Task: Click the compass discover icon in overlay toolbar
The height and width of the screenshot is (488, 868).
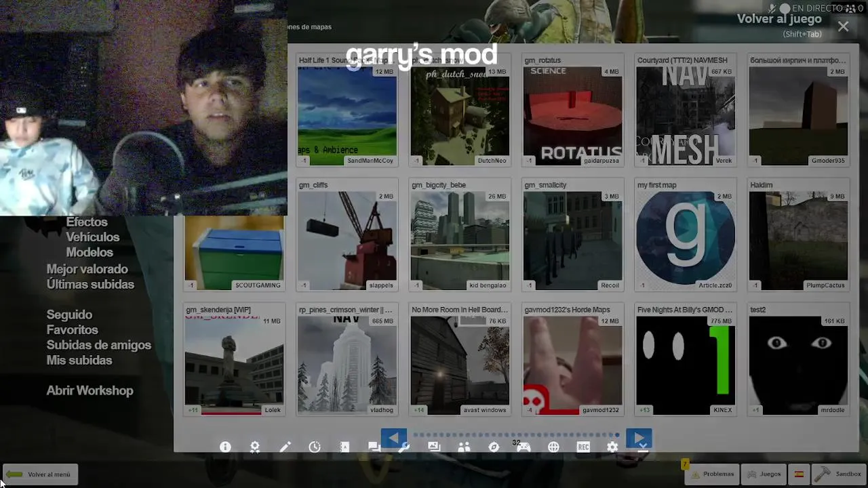Action: coord(494,447)
